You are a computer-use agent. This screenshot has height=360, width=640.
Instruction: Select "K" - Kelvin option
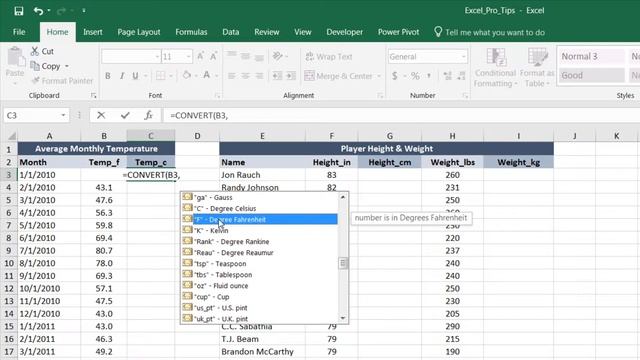click(x=260, y=230)
